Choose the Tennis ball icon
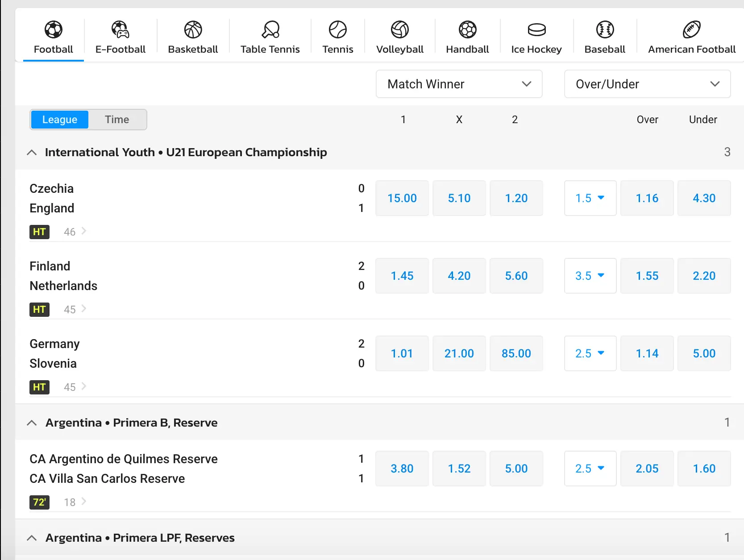This screenshot has width=744, height=560. coord(337,30)
